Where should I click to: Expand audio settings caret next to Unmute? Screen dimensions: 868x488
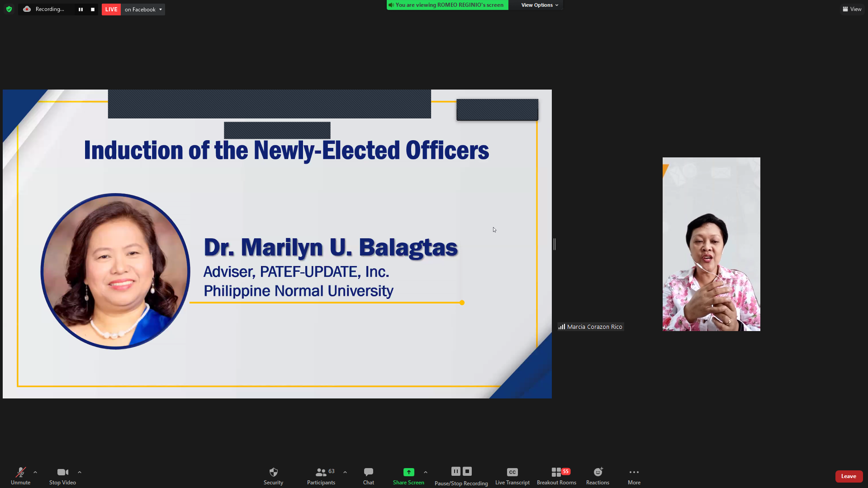(35, 472)
